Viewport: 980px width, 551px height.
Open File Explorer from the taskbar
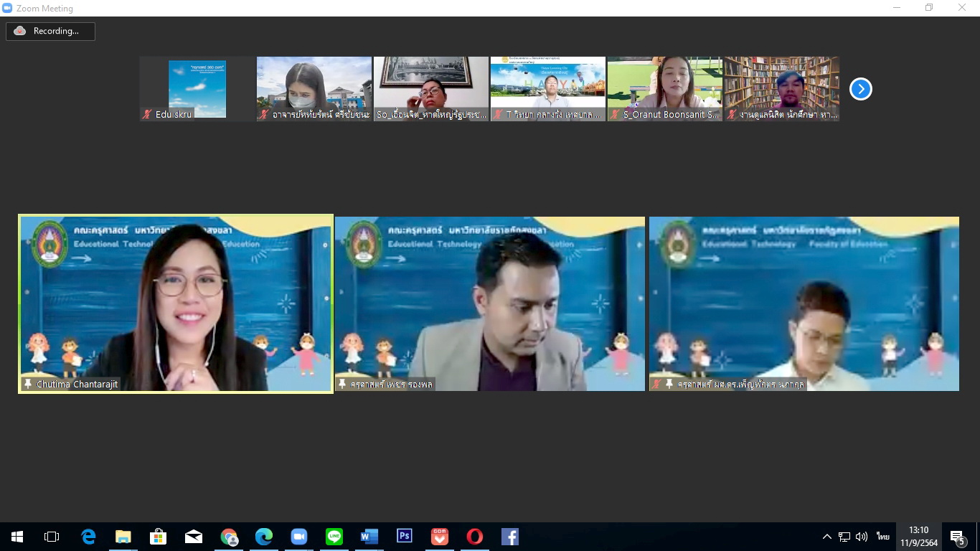[x=123, y=537]
